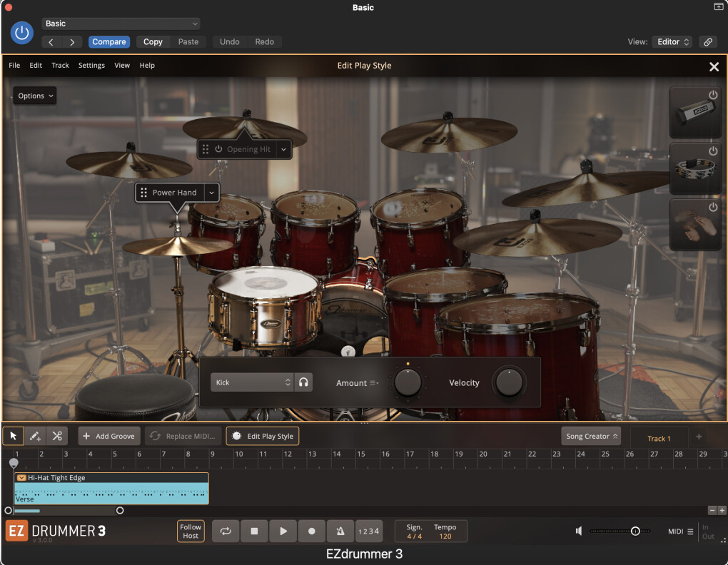Toggle Opening Hit power button
Screen dimensions: 728x565
(x=218, y=149)
